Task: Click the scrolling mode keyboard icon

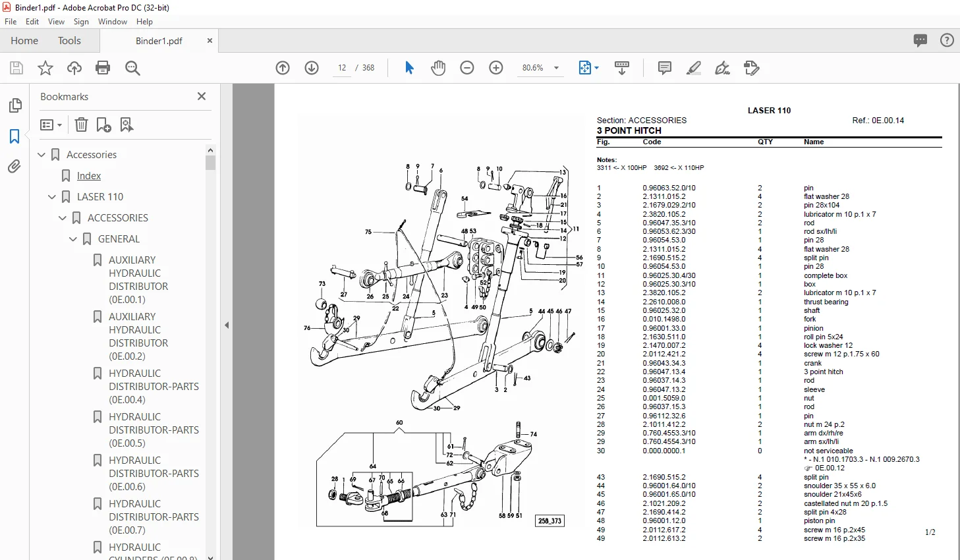Action: [x=622, y=68]
